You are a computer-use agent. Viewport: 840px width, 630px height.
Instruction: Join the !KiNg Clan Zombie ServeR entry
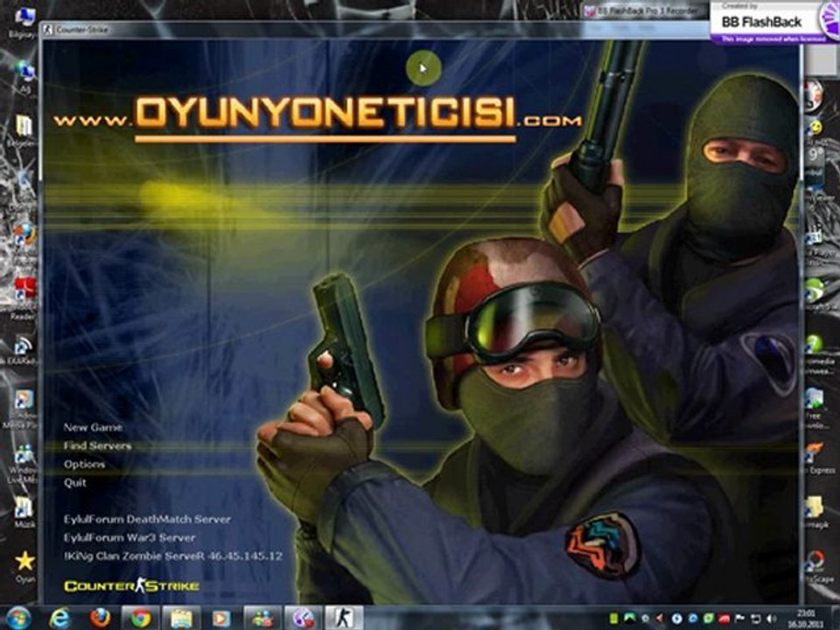coord(172,556)
